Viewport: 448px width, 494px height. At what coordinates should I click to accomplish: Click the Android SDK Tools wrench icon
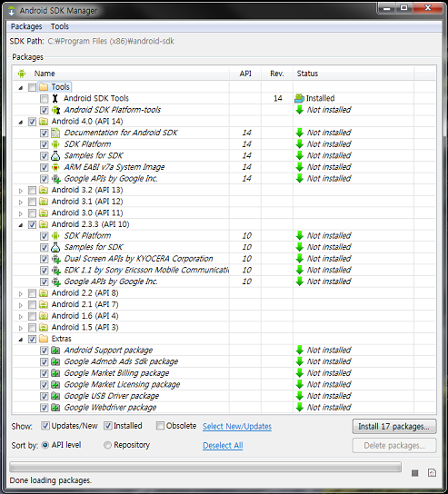pos(55,99)
